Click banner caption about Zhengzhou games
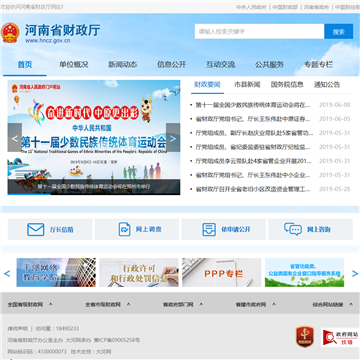Screen dimensions: 360x360 (94, 186)
